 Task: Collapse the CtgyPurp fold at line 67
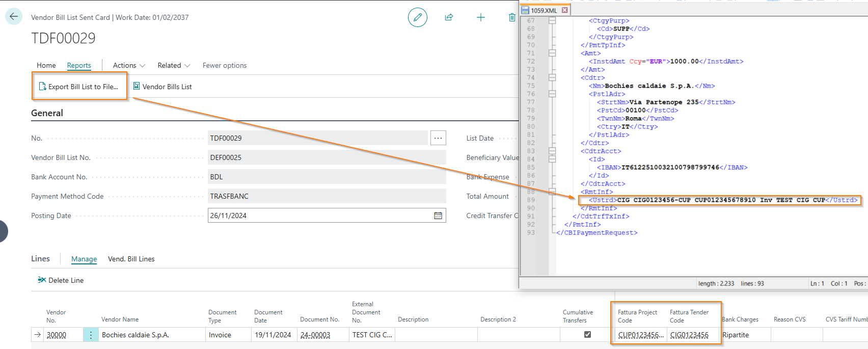[x=552, y=21]
